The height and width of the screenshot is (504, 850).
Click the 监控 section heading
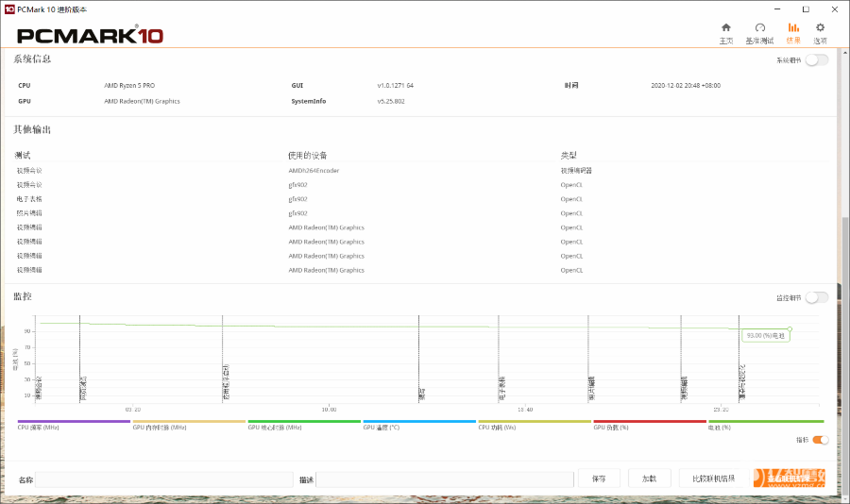pyautogui.click(x=23, y=296)
